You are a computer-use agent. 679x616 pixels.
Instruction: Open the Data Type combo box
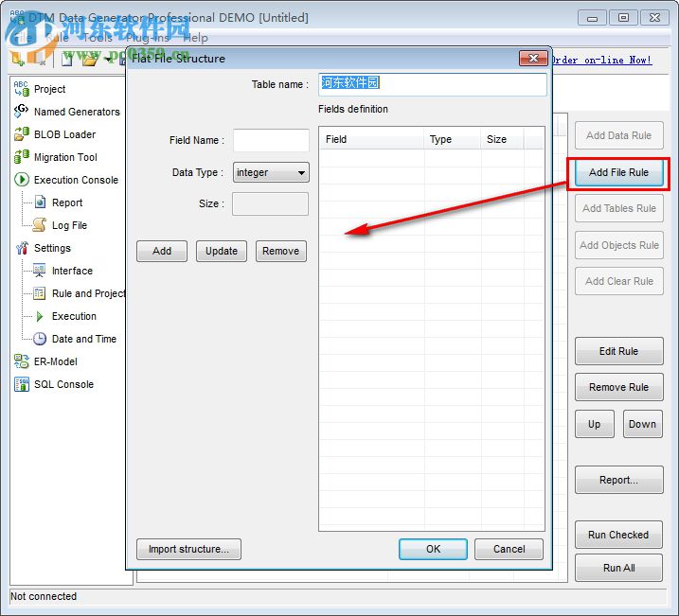(271, 172)
